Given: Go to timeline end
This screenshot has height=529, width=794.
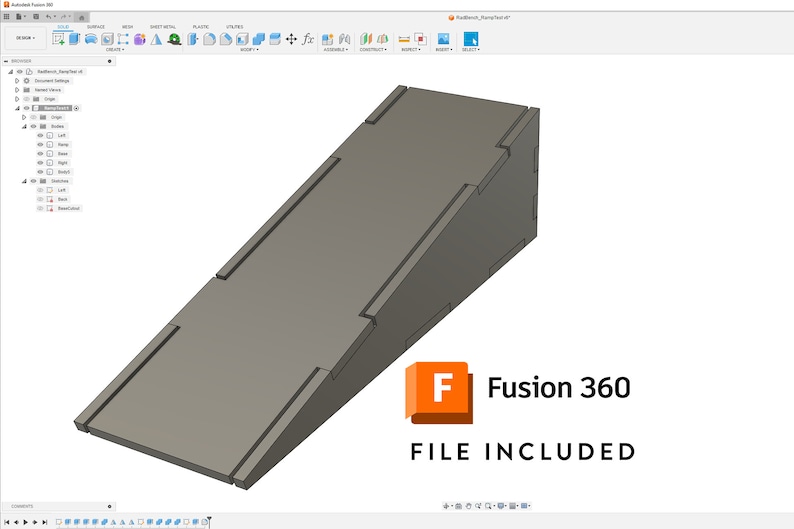Looking at the screenshot, I should [x=45, y=522].
